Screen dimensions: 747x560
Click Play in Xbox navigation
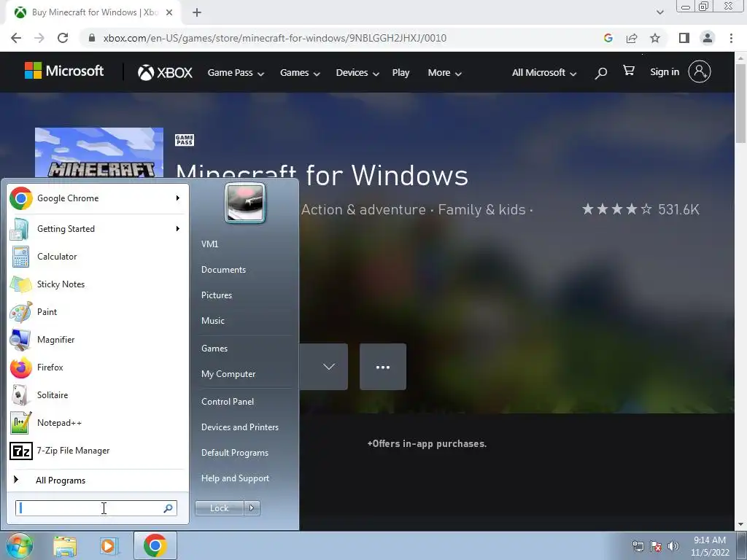(x=400, y=73)
